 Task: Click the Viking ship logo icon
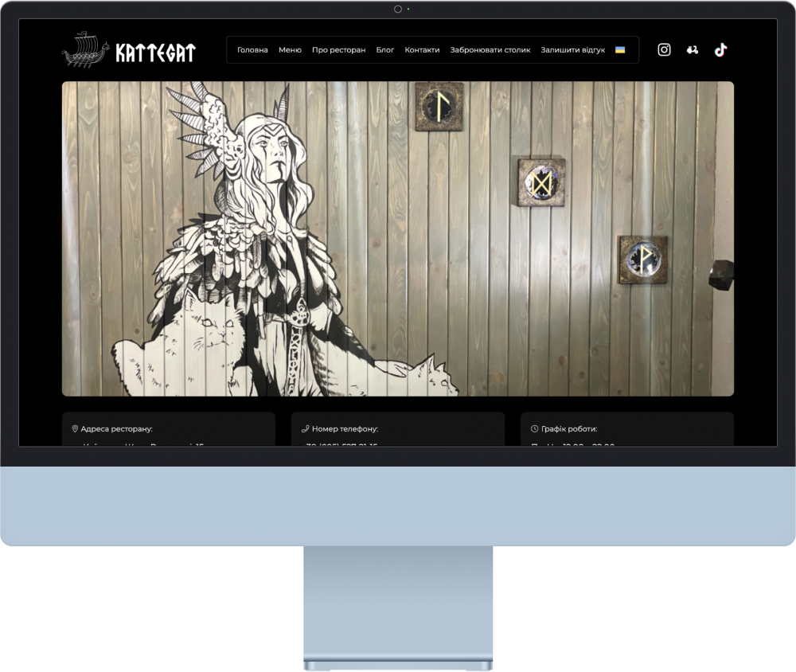click(84, 50)
